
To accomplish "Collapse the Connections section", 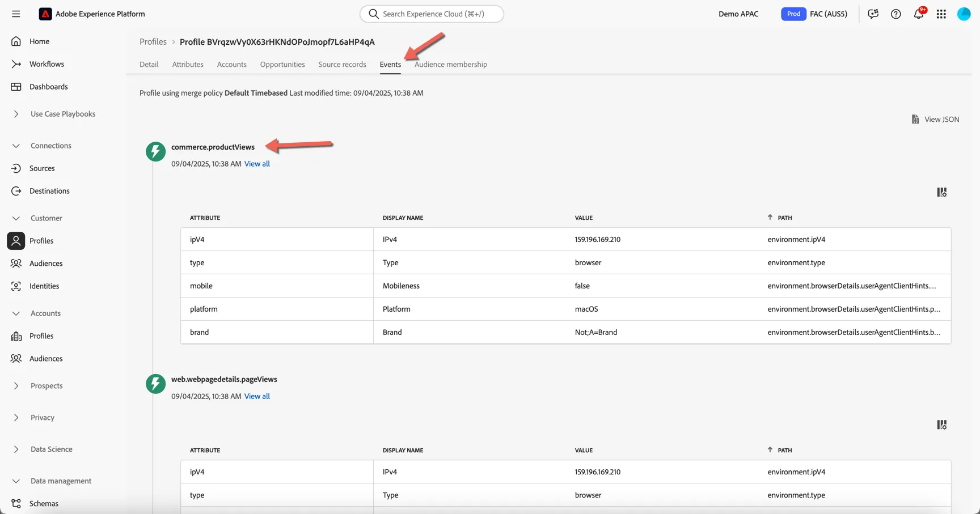I will pyautogui.click(x=16, y=146).
